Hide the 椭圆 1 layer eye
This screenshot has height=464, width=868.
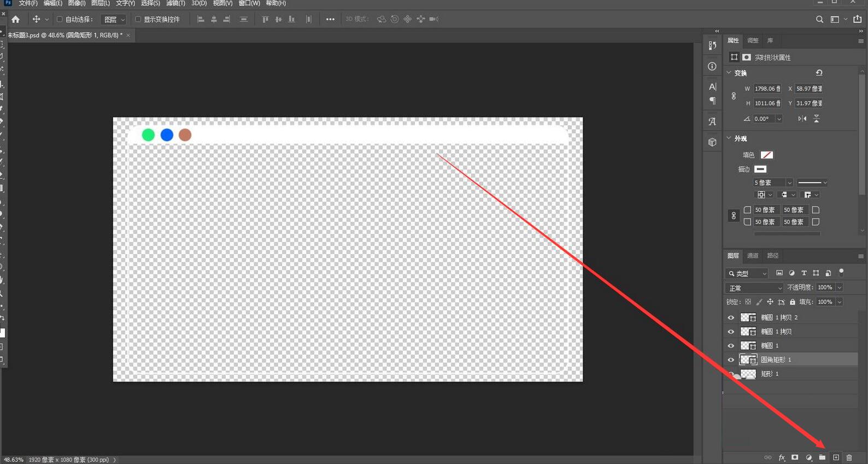pos(731,345)
